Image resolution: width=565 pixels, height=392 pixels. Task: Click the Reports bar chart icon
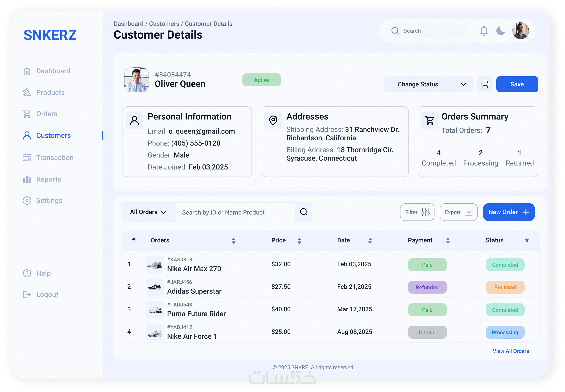[27, 179]
